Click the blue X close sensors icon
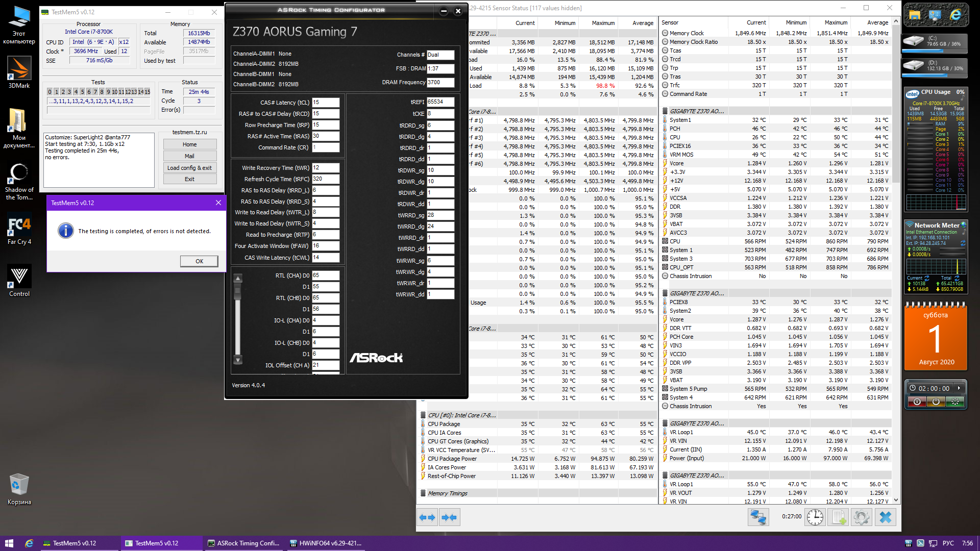This screenshot has width=980, height=551. pyautogui.click(x=886, y=517)
